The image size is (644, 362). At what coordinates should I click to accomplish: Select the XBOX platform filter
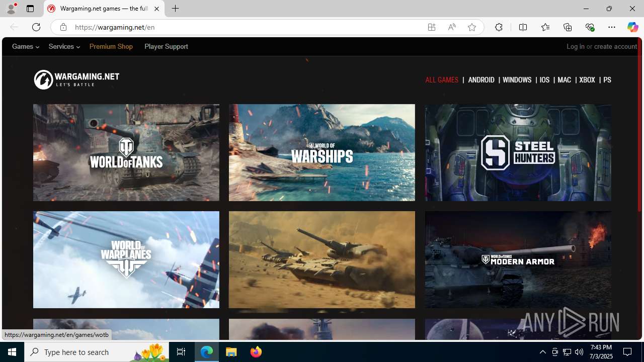[587, 80]
